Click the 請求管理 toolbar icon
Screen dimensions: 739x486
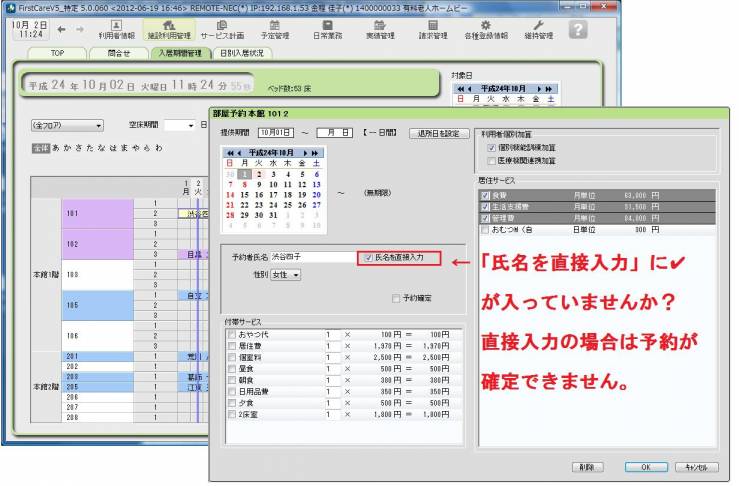(x=431, y=29)
